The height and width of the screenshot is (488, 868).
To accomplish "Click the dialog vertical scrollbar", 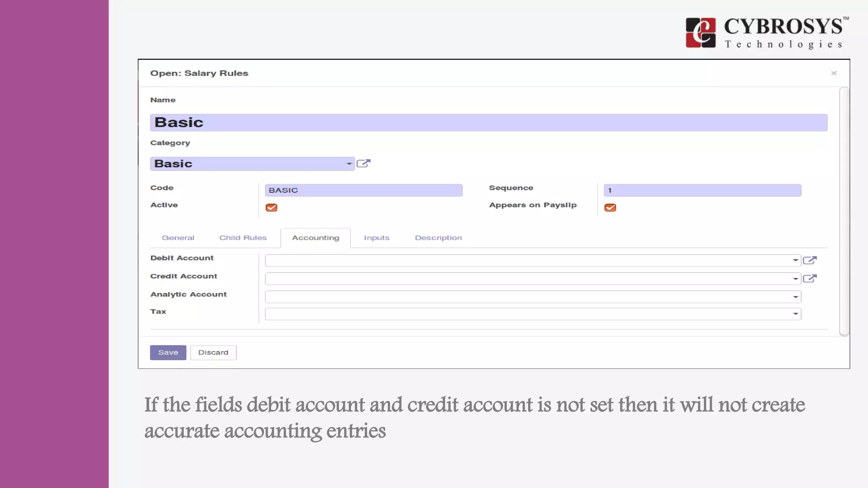I will pos(844,212).
